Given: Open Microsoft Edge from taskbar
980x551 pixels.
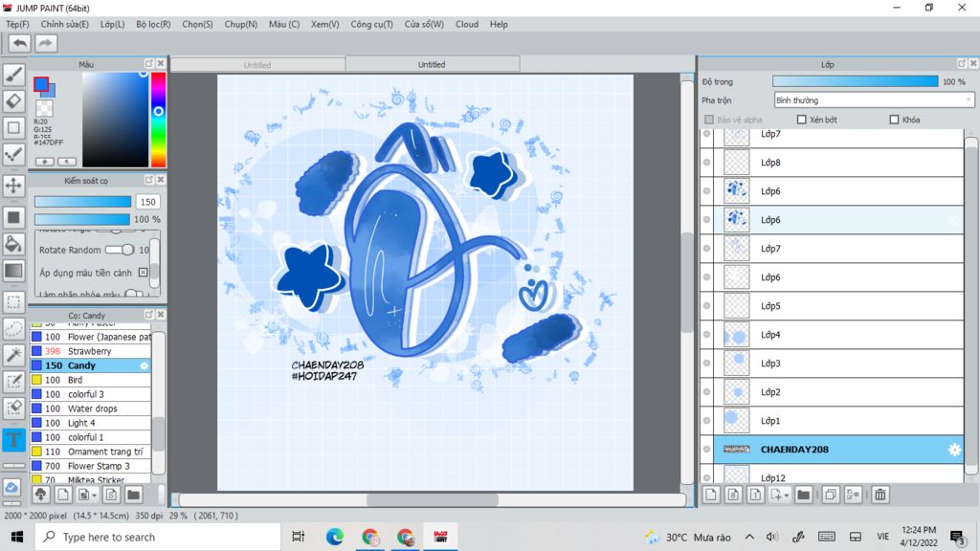Looking at the screenshot, I should point(334,537).
